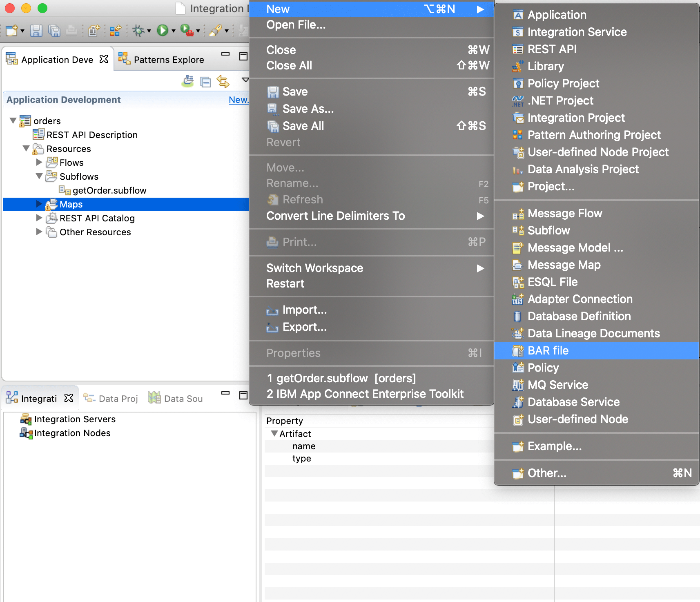The width and height of the screenshot is (700, 602).
Task: Click the Run external tools icon
Action: (x=187, y=31)
